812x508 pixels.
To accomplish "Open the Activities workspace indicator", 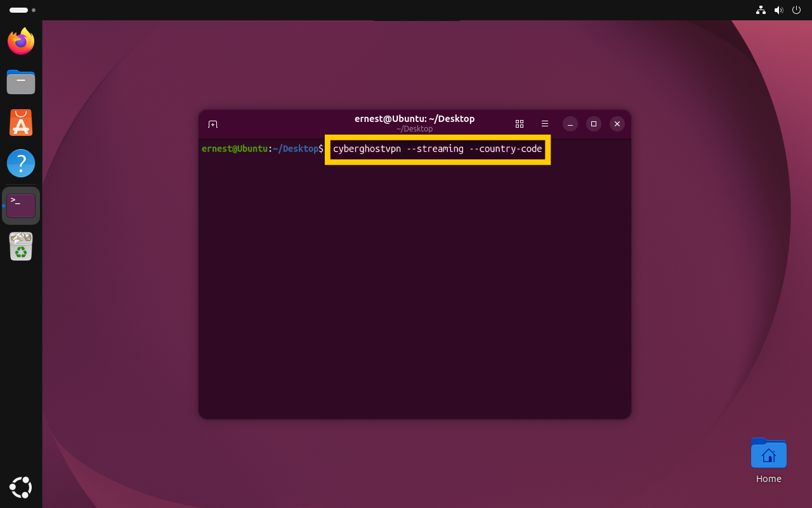I will (x=22, y=10).
